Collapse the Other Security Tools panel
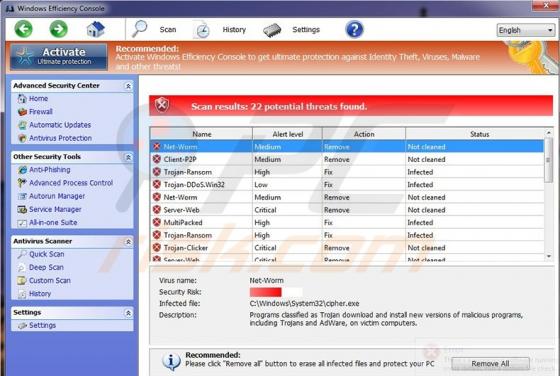The width and height of the screenshot is (560, 376). click(128, 157)
